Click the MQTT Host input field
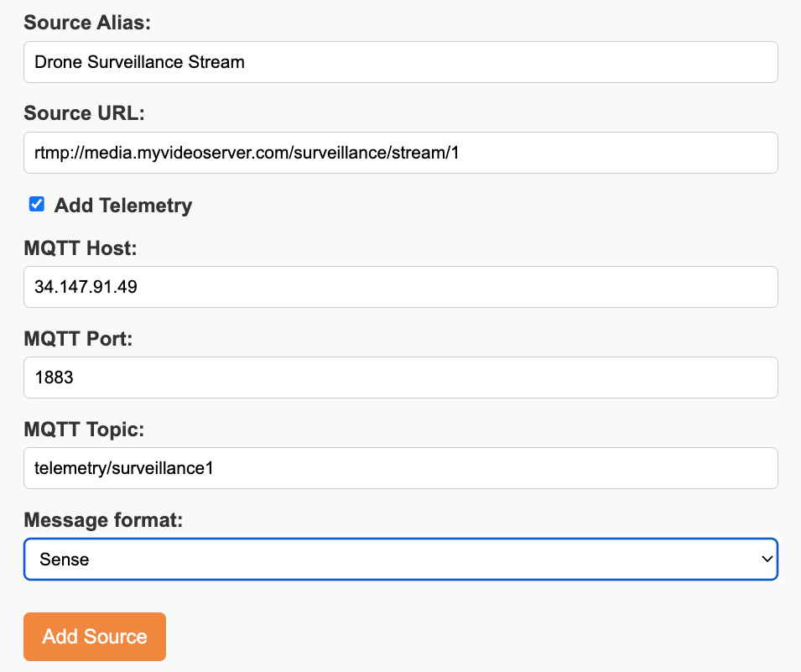Screen dimensions: 801x672 click(401, 287)
